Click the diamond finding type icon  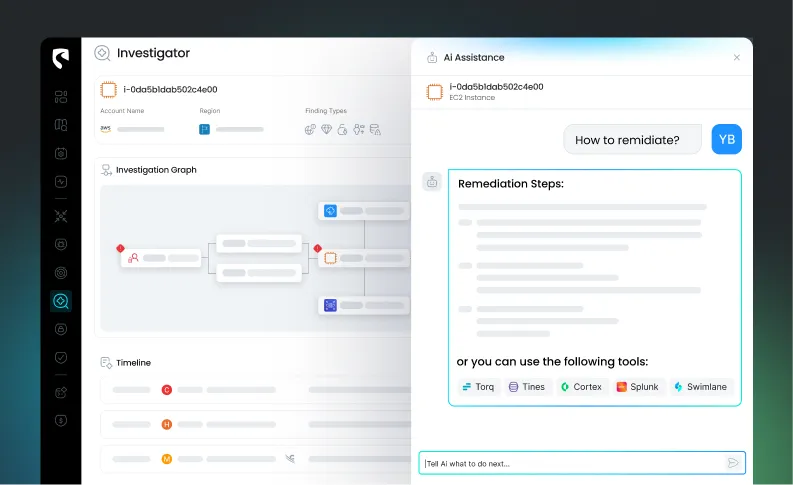pyautogui.click(x=327, y=129)
